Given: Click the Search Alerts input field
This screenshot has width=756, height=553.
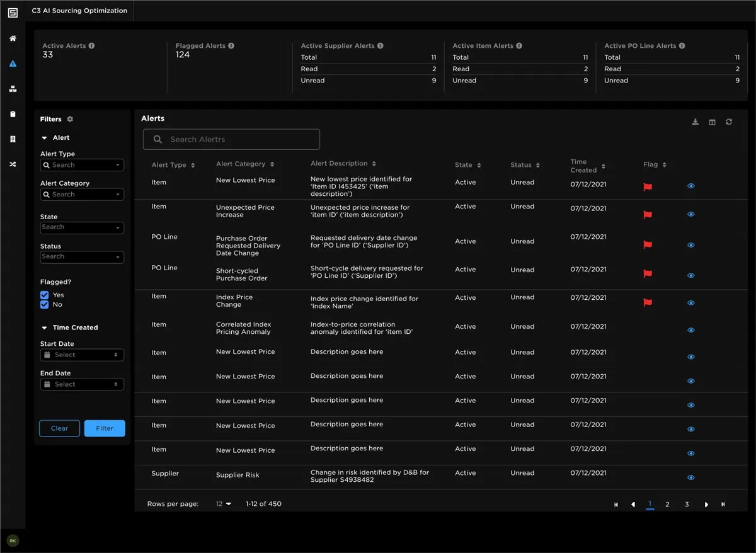Looking at the screenshot, I should point(231,139).
